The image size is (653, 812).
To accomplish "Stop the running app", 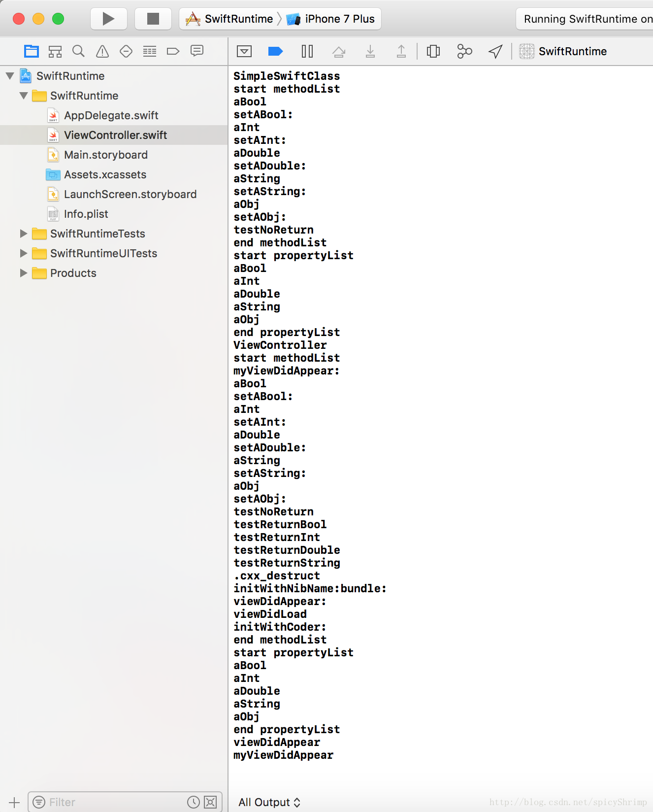I will click(x=153, y=19).
